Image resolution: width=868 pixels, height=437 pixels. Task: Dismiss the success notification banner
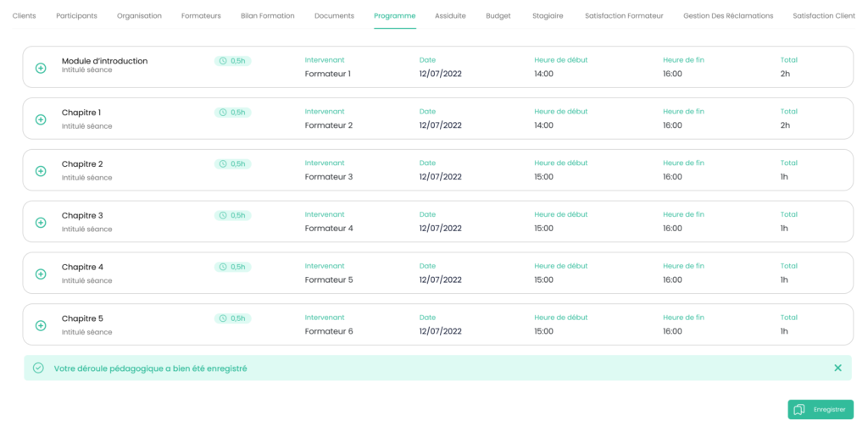(x=837, y=368)
